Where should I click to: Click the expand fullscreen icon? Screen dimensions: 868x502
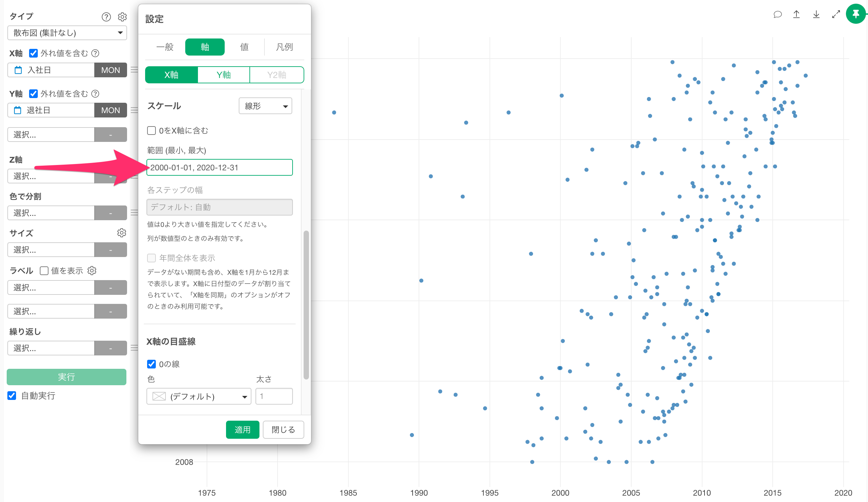(x=836, y=14)
